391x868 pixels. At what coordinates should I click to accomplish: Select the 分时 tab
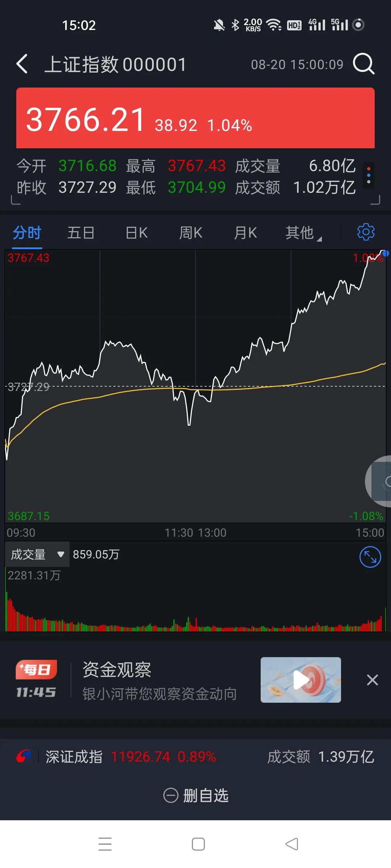pyautogui.click(x=27, y=233)
